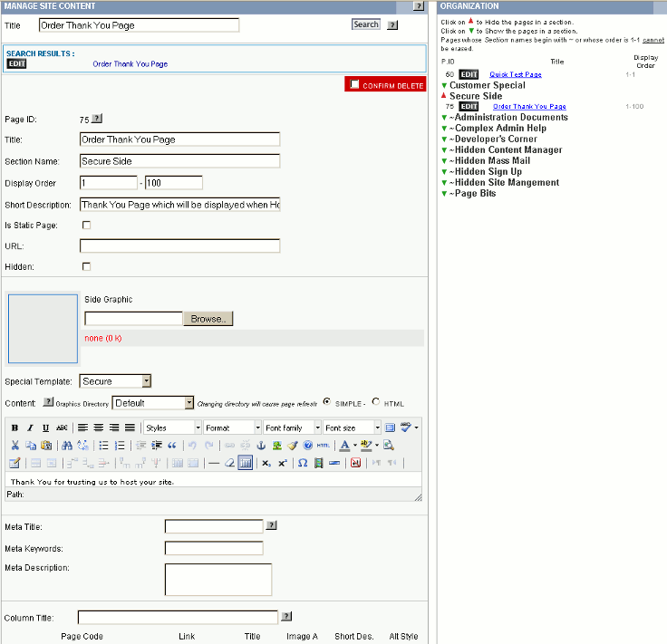Insert an anchor
The image size is (667, 644).
pos(261,445)
